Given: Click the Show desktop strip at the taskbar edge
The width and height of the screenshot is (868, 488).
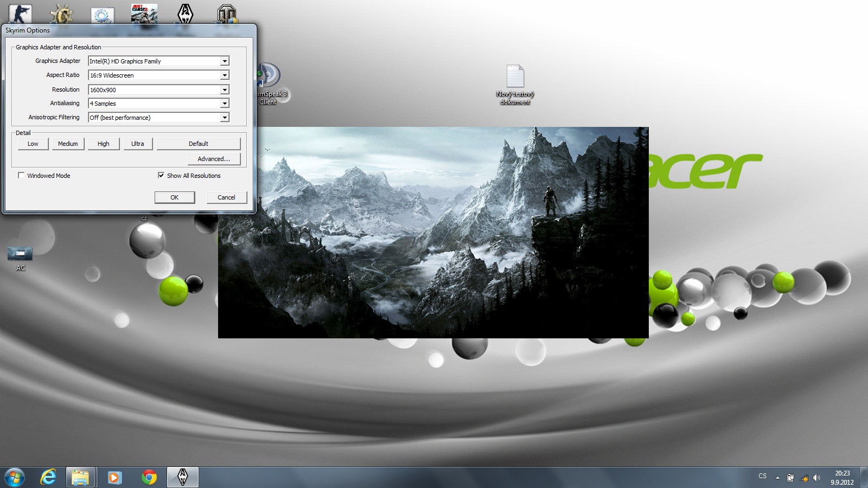Looking at the screenshot, I should [864, 477].
